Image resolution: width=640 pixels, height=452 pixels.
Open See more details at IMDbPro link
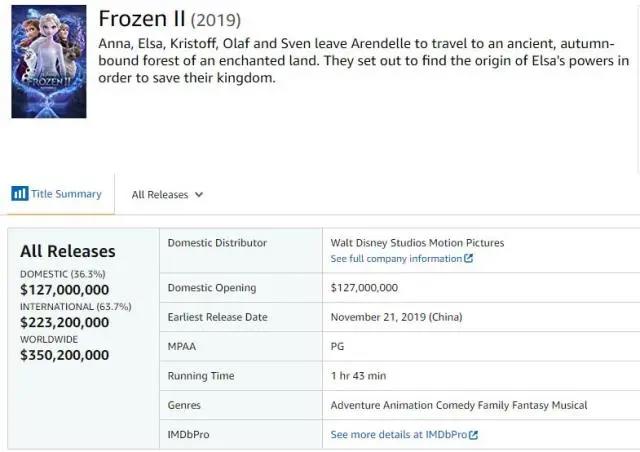click(x=399, y=435)
